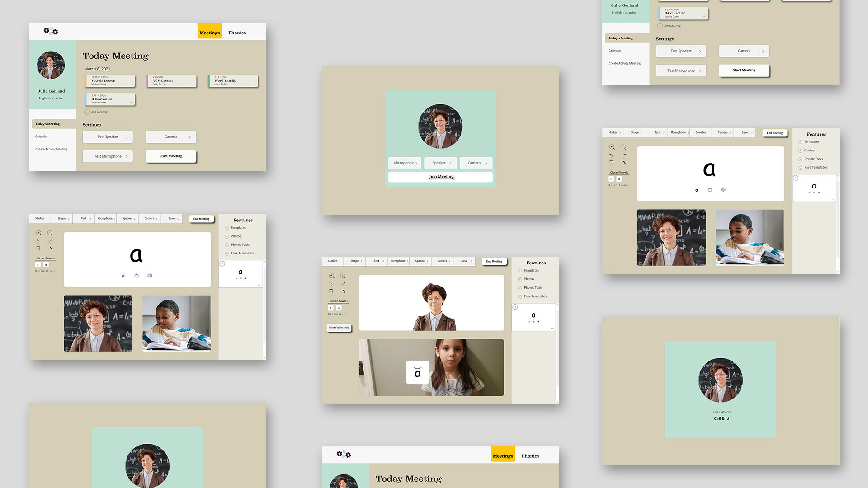Open Shape dropdown in left whiteboard toolbar

click(62, 219)
